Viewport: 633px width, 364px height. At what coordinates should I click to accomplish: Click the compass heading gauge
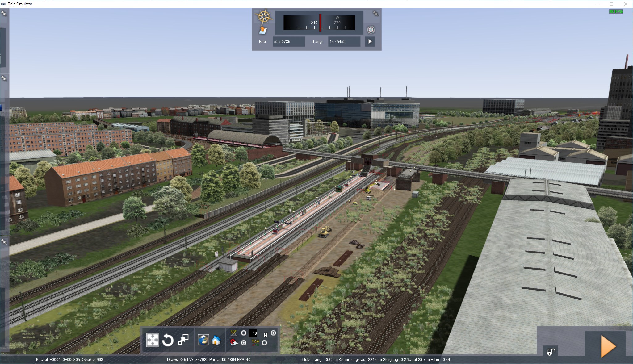pos(319,23)
